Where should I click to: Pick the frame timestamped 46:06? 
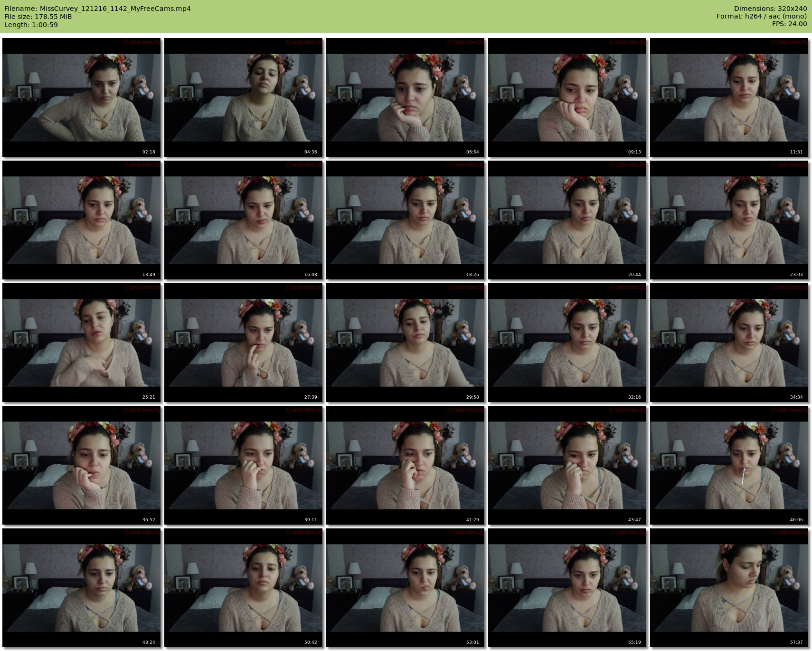point(729,465)
